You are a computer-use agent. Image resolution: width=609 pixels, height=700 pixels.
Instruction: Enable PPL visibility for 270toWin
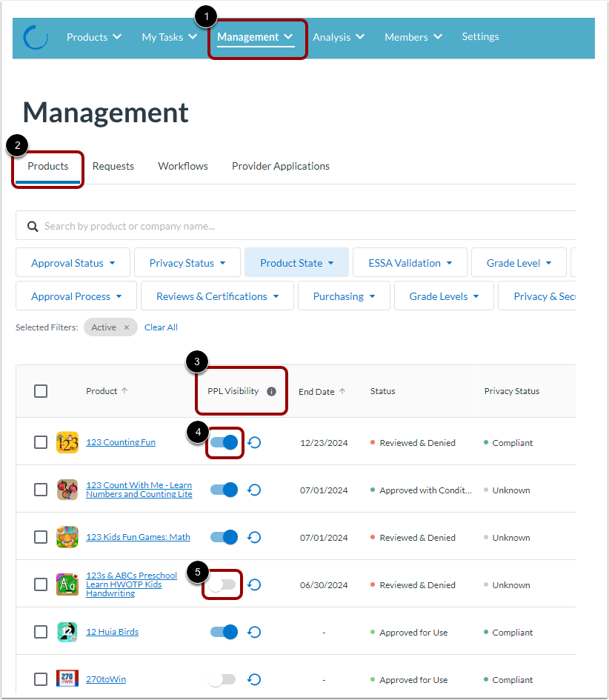(x=222, y=679)
